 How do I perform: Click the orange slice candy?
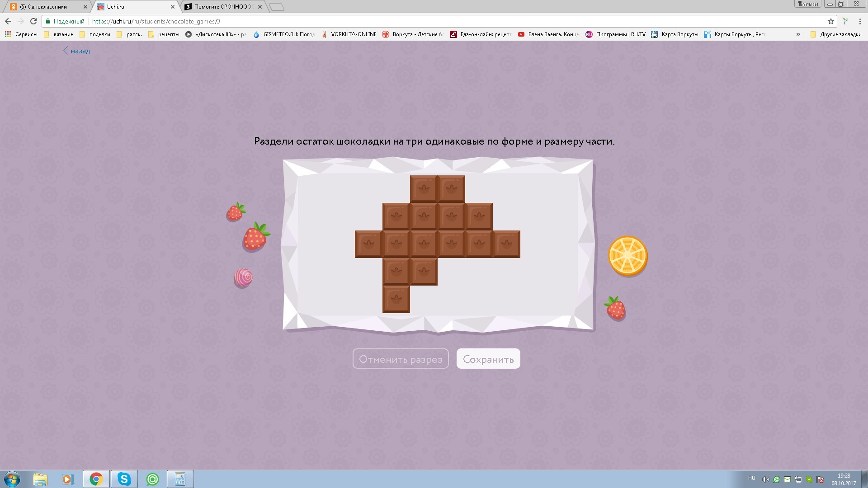[627, 256]
